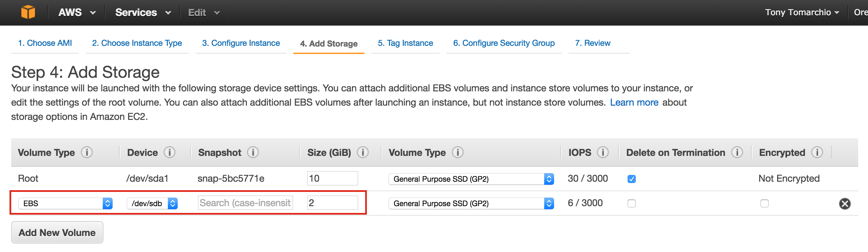Select 4. Add Storage tab
This screenshot has height=252, width=868.
(329, 43)
